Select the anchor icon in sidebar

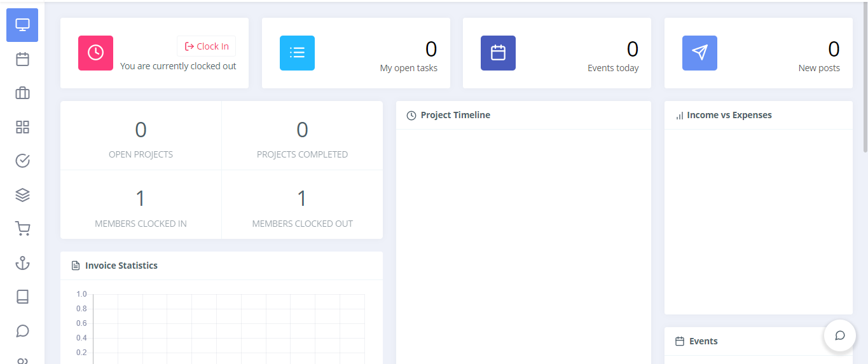point(22,263)
